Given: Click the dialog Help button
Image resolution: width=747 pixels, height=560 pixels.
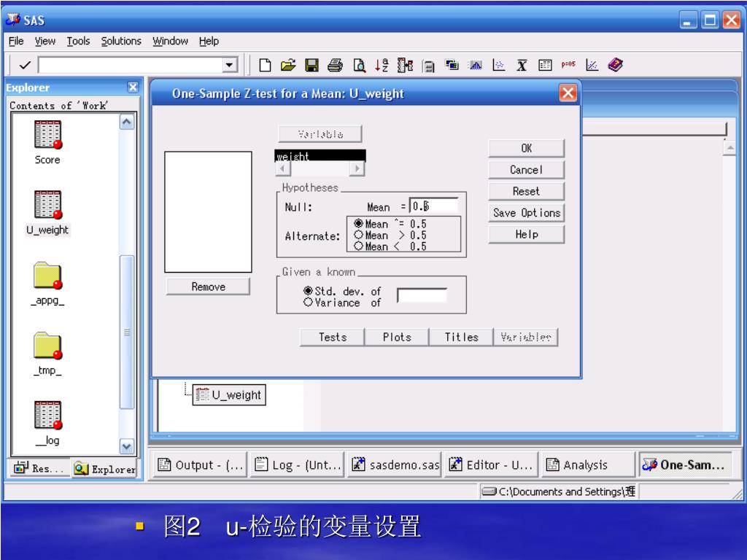Looking at the screenshot, I should [x=526, y=234].
